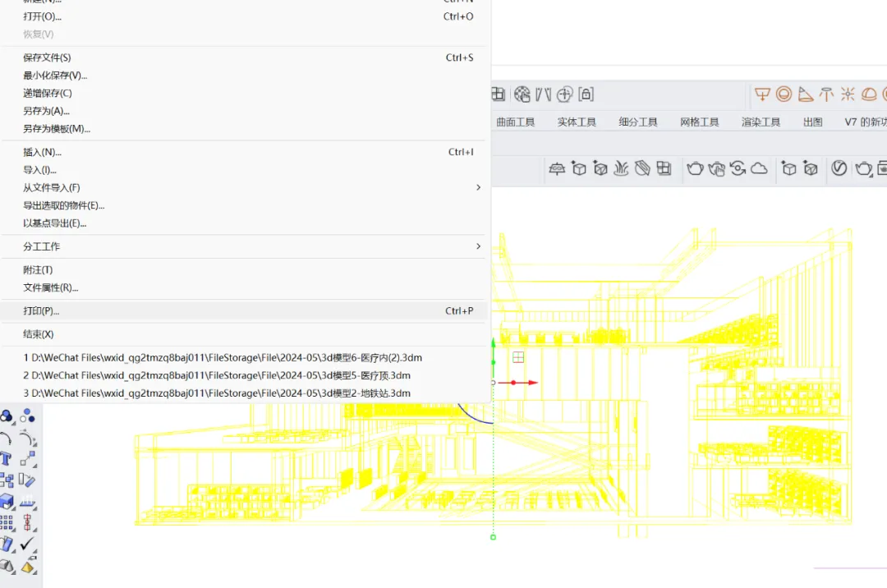Switch to the 网格工具 tab
The image size is (887, 588).
click(x=699, y=122)
